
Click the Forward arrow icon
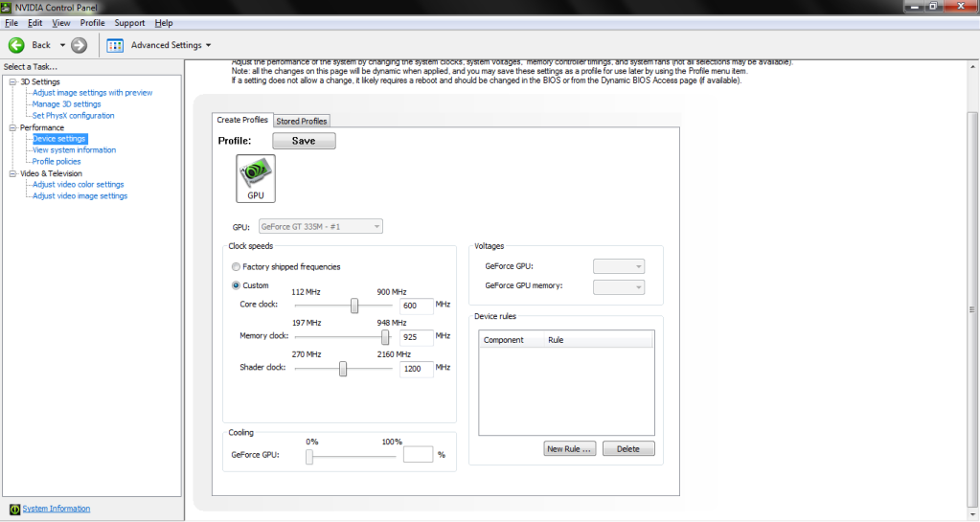tap(79, 45)
